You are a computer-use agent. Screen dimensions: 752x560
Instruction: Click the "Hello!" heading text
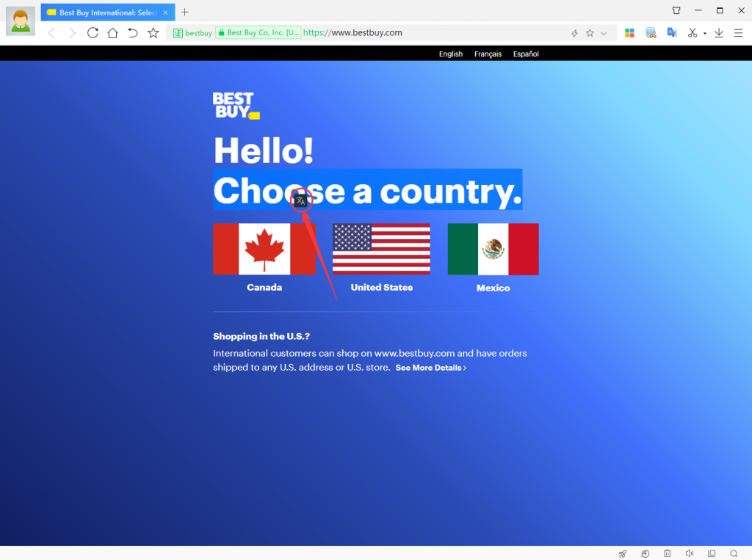tap(264, 150)
